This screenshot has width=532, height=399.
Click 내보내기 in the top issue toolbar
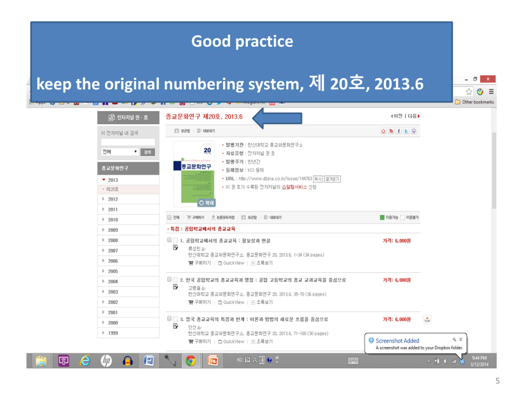click(206, 131)
